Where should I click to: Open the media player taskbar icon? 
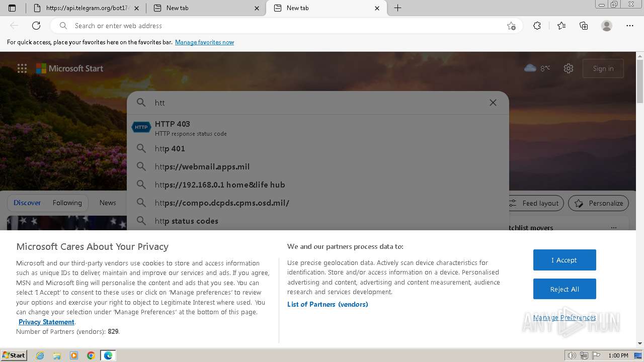[x=74, y=355]
